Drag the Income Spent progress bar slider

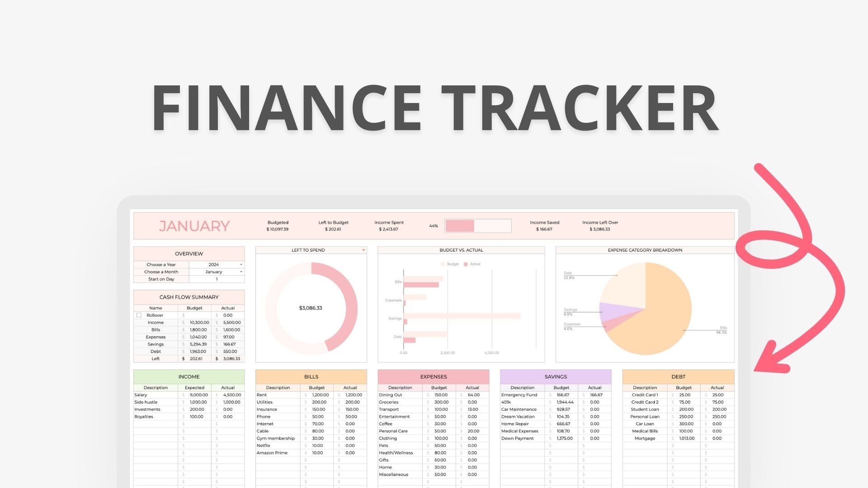click(474, 226)
